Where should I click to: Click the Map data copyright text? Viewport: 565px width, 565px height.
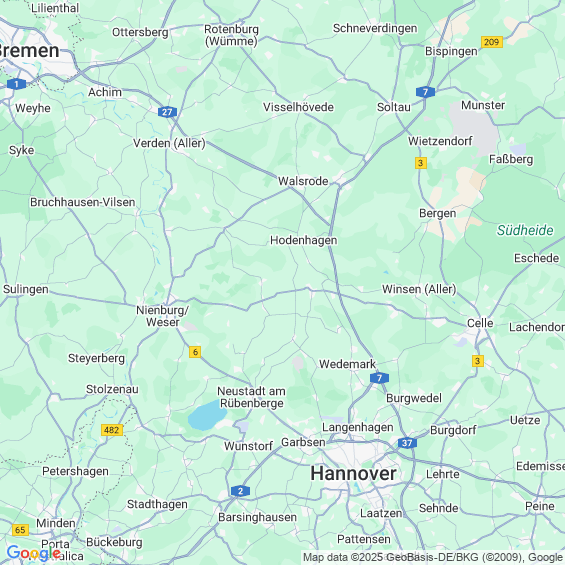[x=433, y=557]
